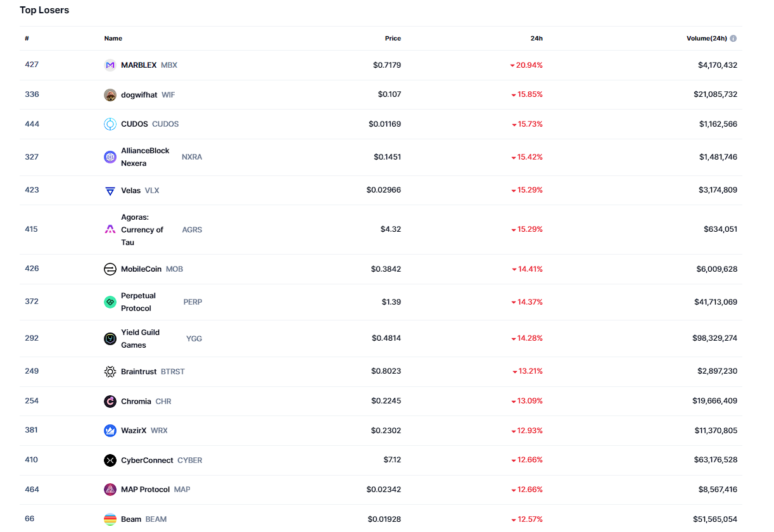Click the MARBLEX coin logo icon
The height and width of the screenshot is (532, 774).
(x=110, y=65)
